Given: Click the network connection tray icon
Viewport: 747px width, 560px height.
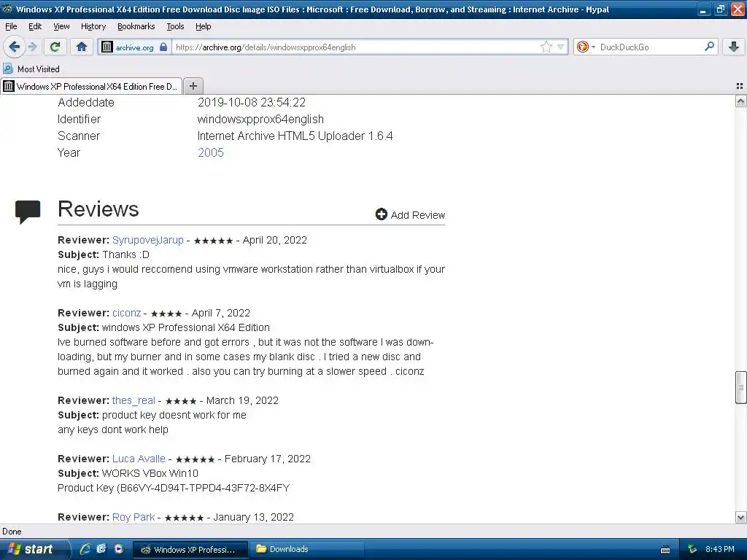Looking at the screenshot, I should coord(692,549).
